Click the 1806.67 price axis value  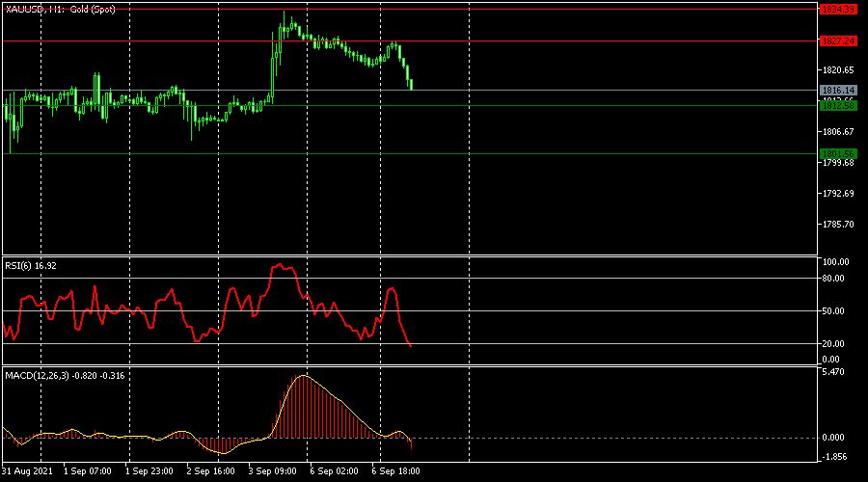point(838,132)
